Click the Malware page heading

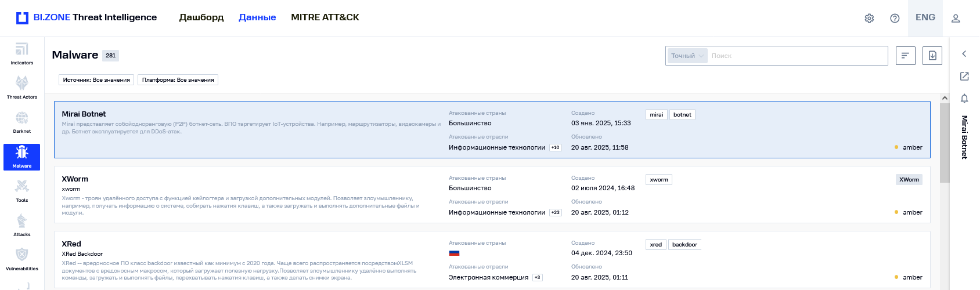pos(75,55)
